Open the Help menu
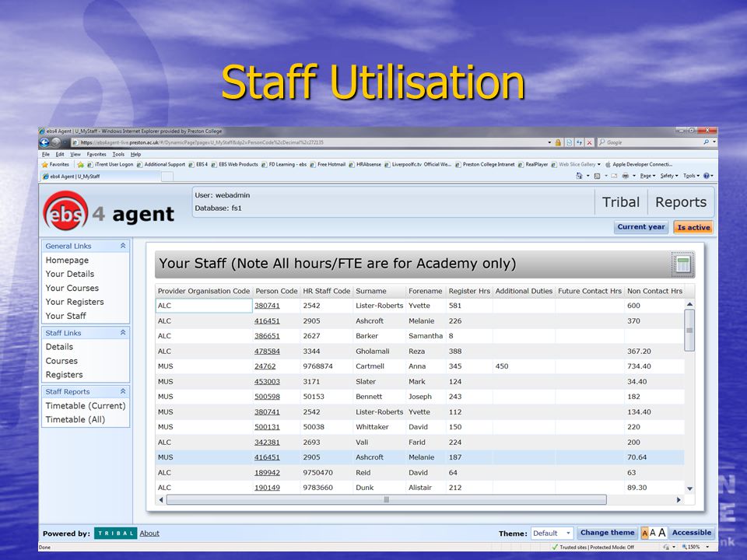 [135, 154]
